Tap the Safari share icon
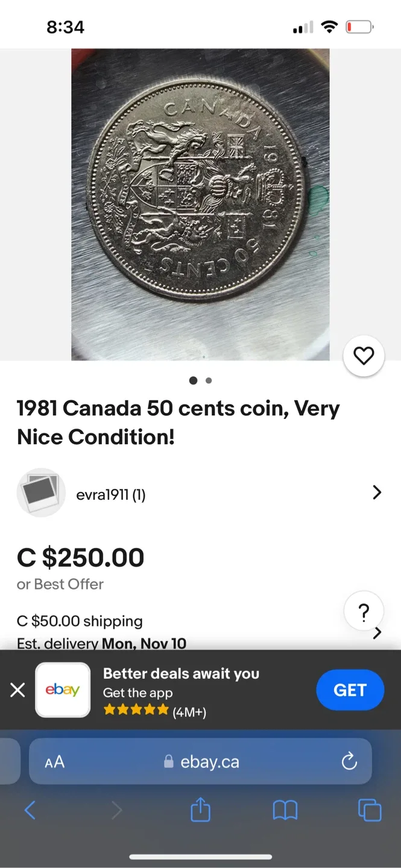This screenshot has width=401, height=868. click(x=200, y=810)
